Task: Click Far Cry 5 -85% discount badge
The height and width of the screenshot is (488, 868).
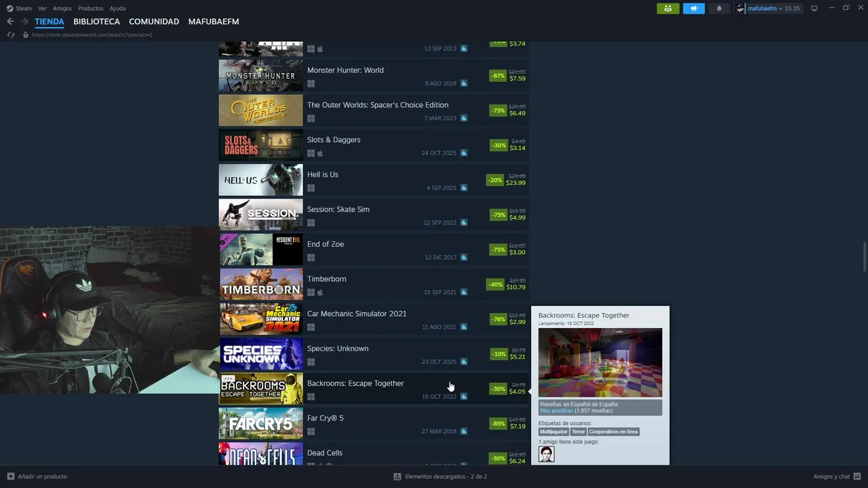Action: tap(498, 424)
